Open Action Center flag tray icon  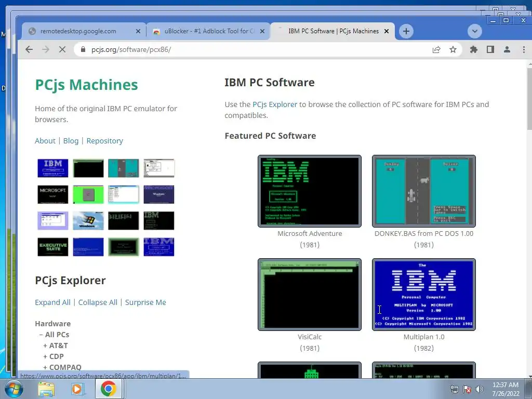tap(467, 389)
